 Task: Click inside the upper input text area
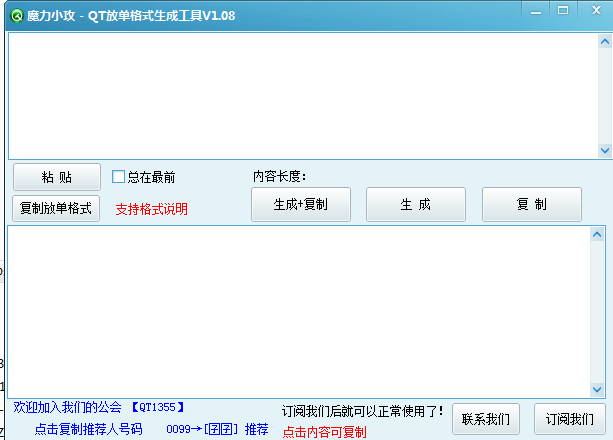point(303,96)
